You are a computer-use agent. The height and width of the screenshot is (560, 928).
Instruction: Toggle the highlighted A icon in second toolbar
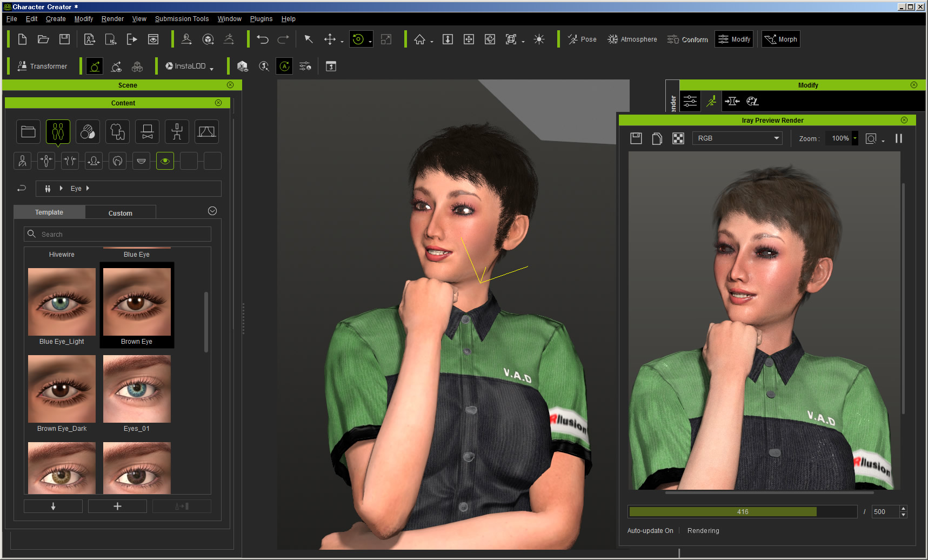[284, 66]
